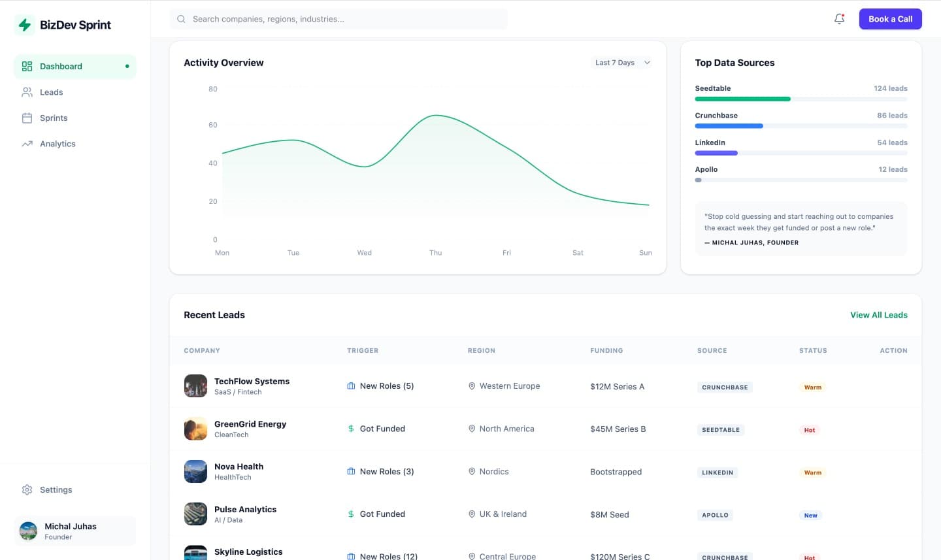The height and width of the screenshot is (560, 941).
Task: Click the briefcase icon beside TechFlow's New Roles
Action: [x=350, y=386]
